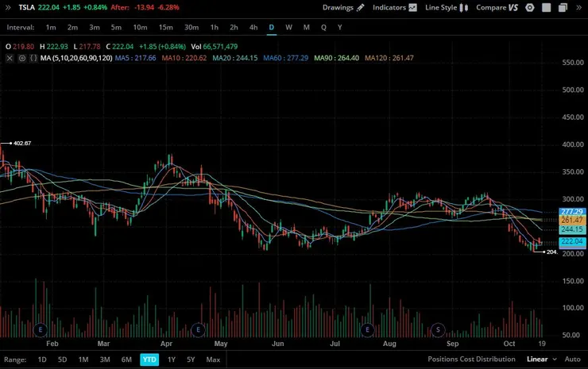Select the 4h interval
The image size is (588, 369).
coord(253,27)
